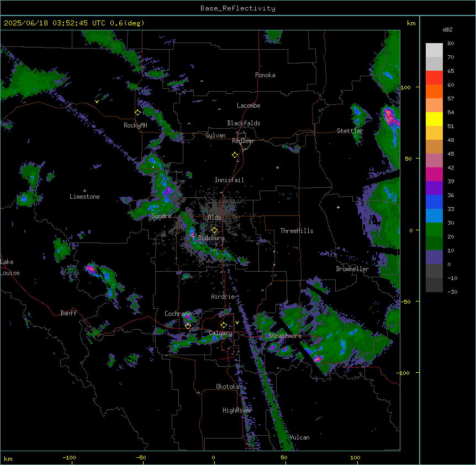Click the yellow diamond marker near RockyMH

(138, 113)
